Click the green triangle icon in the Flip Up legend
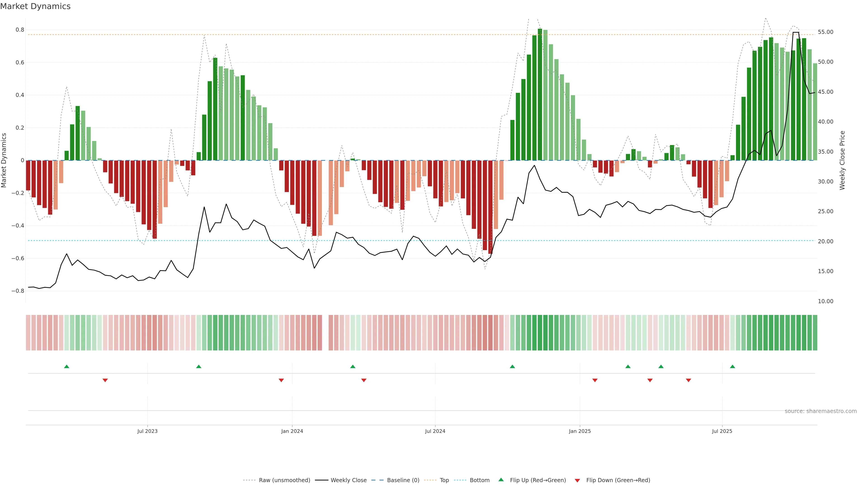This screenshot has width=868, height=488. (x=501, y=480)
